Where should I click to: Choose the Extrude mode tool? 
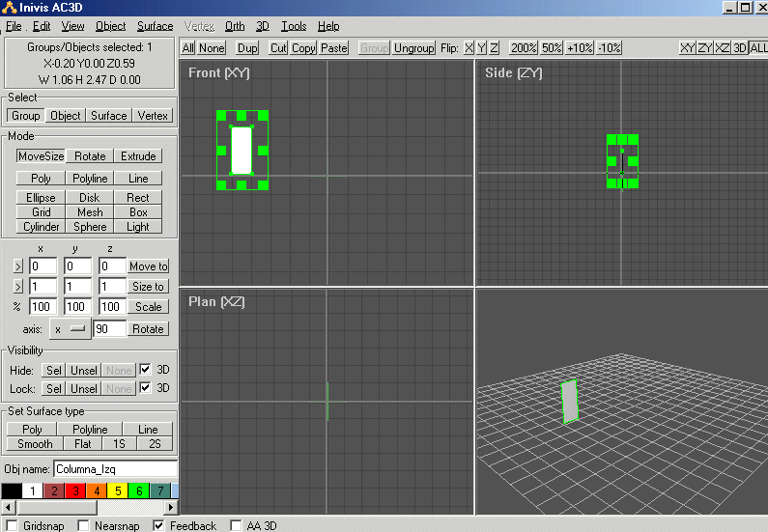pos(138,155)
